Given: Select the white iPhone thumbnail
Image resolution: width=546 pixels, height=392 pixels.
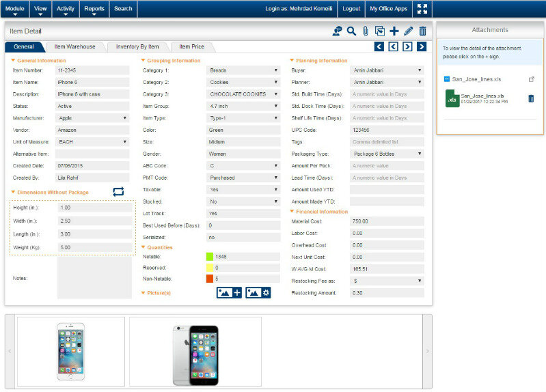Looking at the screenshot, I should point(71,351).
